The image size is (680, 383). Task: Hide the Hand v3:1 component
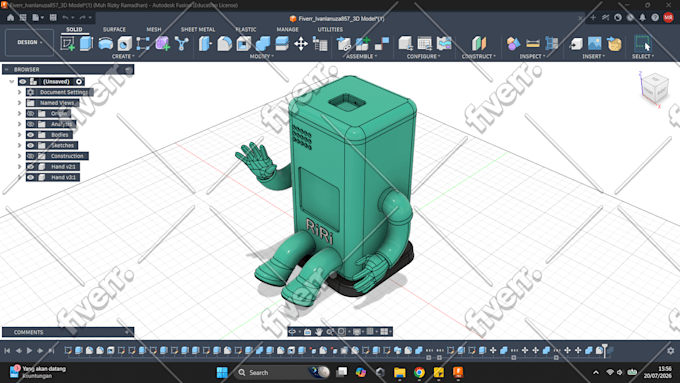30,177
